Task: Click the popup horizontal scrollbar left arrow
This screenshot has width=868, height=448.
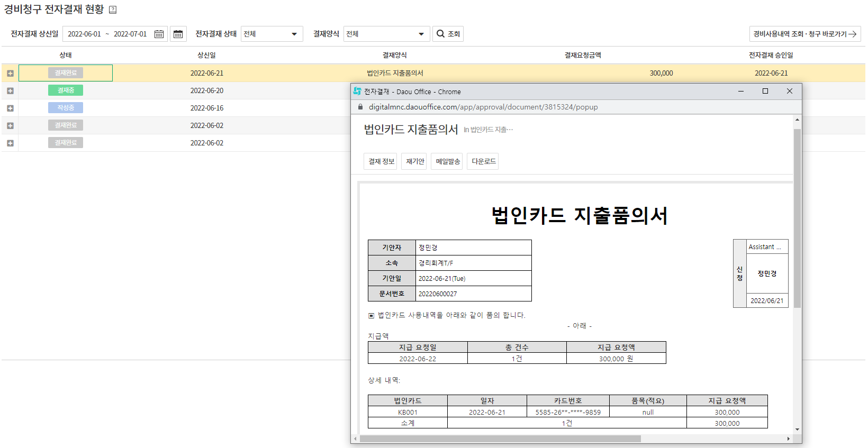Action: 355,439
